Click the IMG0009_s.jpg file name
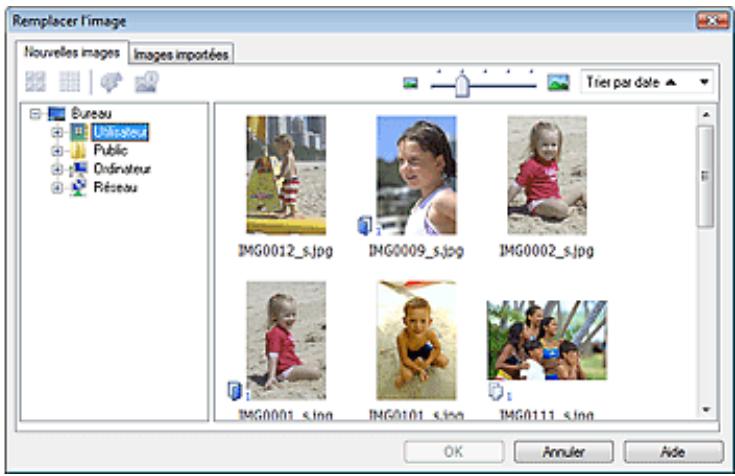The image size is (735, 476). tap(416, 251)
